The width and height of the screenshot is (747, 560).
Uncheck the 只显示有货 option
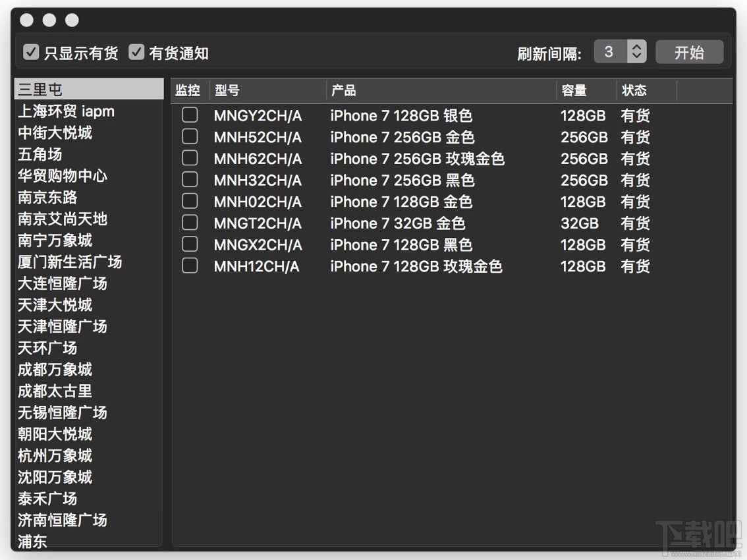(30, 51)
